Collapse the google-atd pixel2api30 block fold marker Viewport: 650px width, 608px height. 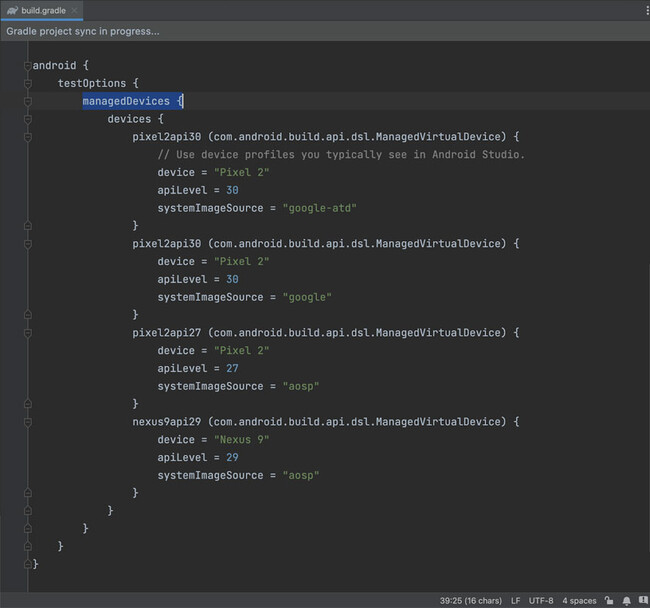pyautogui.click(x=28, y=137)
